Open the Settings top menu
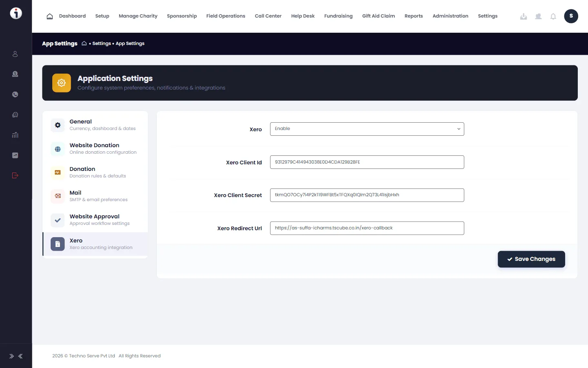Image resolution: width=588 pixels, height=368 pixels. tap(488, 16)
